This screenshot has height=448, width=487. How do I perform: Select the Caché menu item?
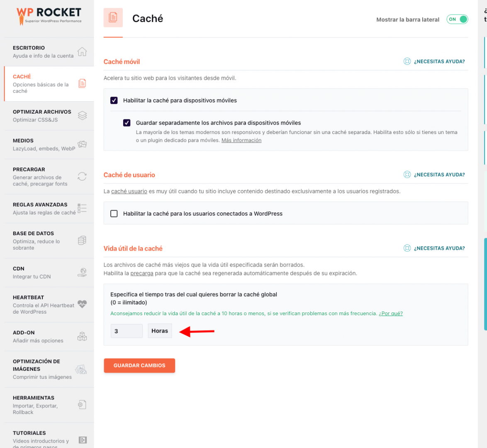tap(49, 83)
